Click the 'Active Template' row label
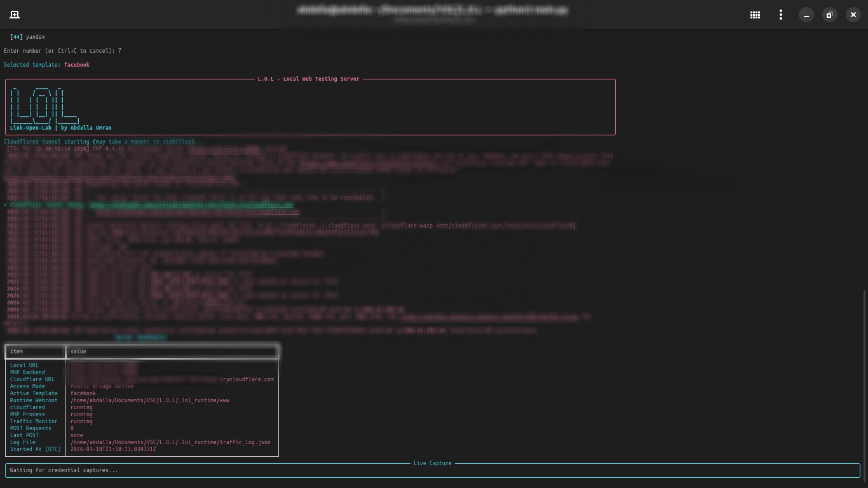 coord(34,393)
